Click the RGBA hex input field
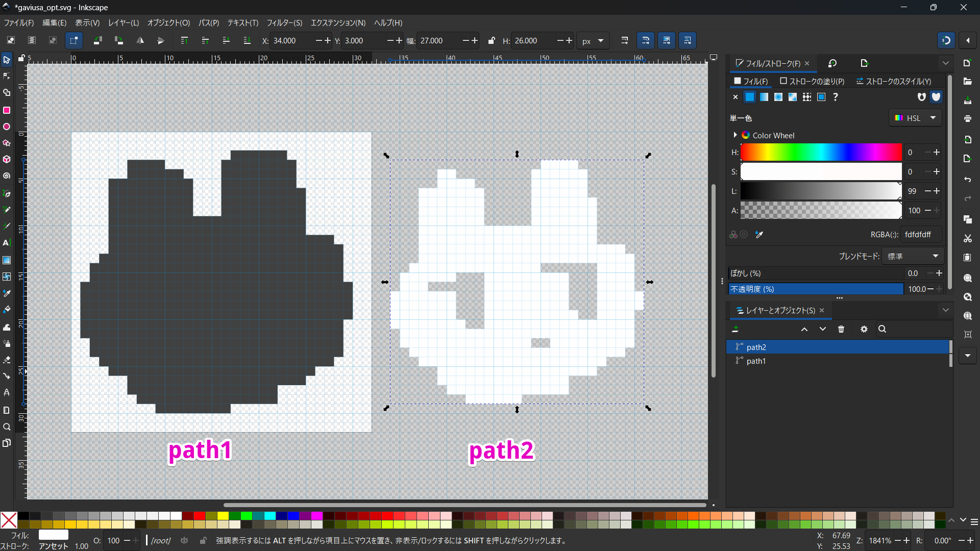The image size is (980, 551). tap(921, 235)
